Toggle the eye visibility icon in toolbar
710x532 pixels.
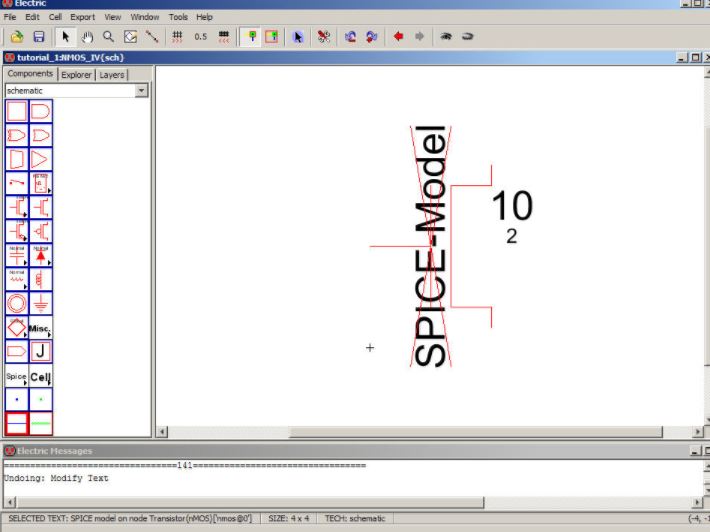click(446, 37)
